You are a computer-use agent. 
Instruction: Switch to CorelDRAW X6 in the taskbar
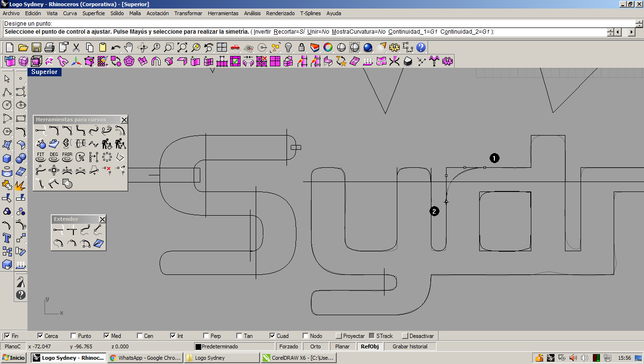click(x=298, y=358)
